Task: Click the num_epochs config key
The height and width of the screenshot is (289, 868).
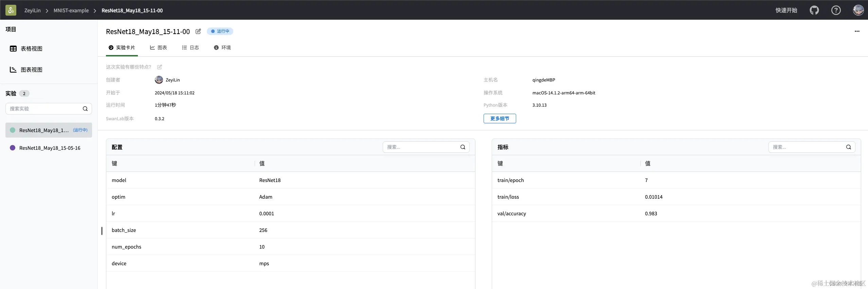Action: (x=126, y=247)
